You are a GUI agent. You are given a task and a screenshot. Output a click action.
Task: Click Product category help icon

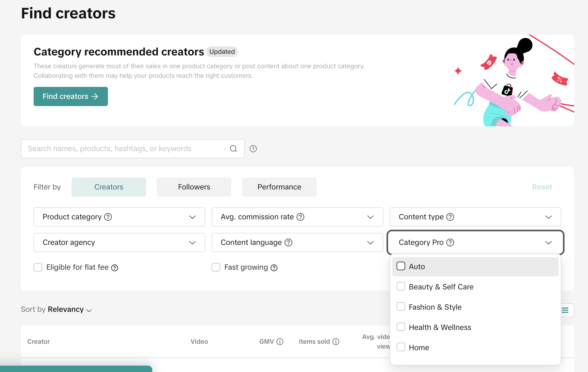[x=108, y=217]
